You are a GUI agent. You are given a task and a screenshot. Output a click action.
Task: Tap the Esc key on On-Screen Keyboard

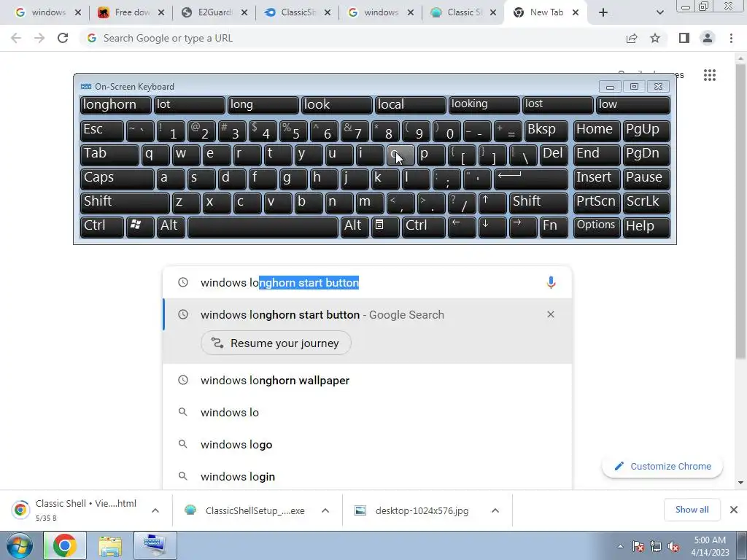coord(102,131)
